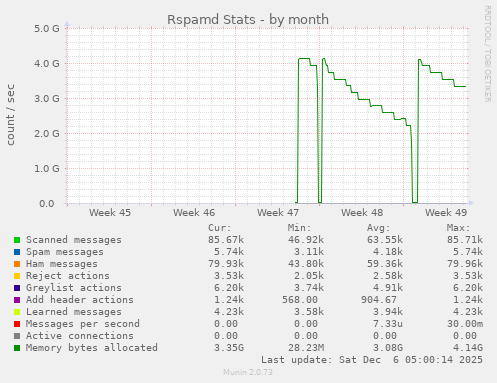Click the 'Add header actions' legend label
Screen dimensions: 497x383
coord(80,300)
